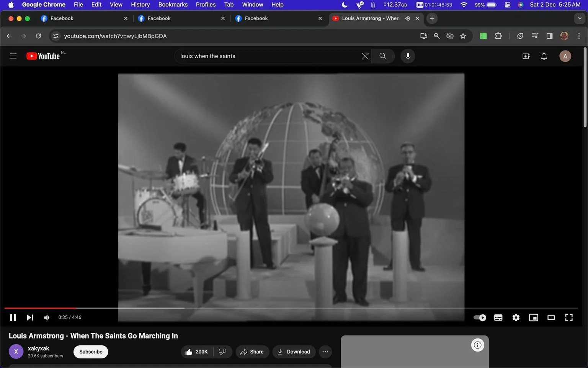The width and height of the screenshot is (588, 368).
Task: Pause the video playback
Action: click(x=13, y=317)
